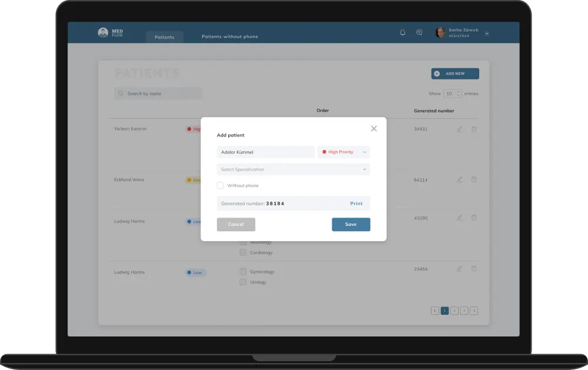Edit the Yarleen Kannon patient row
Viewport: 588px width, 370px height.
460,129
